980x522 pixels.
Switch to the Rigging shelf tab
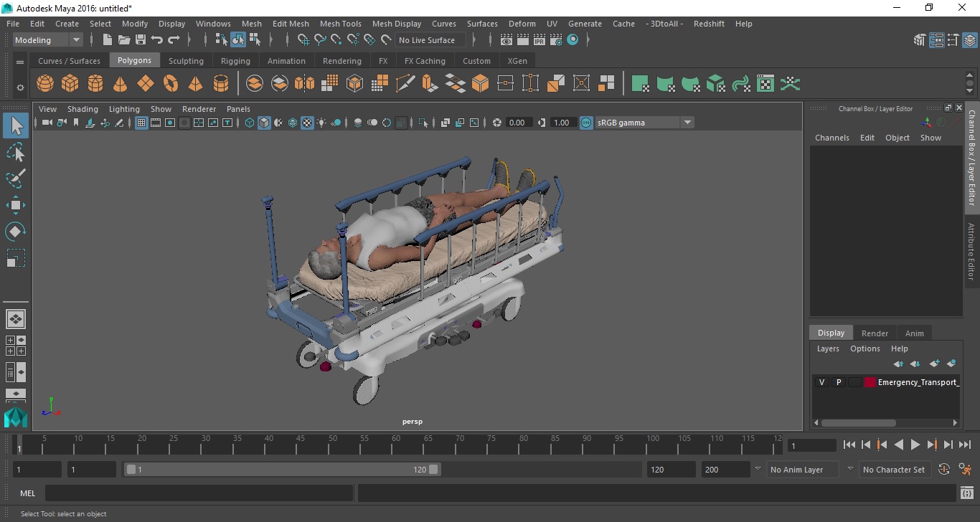(x=235, y=61)
